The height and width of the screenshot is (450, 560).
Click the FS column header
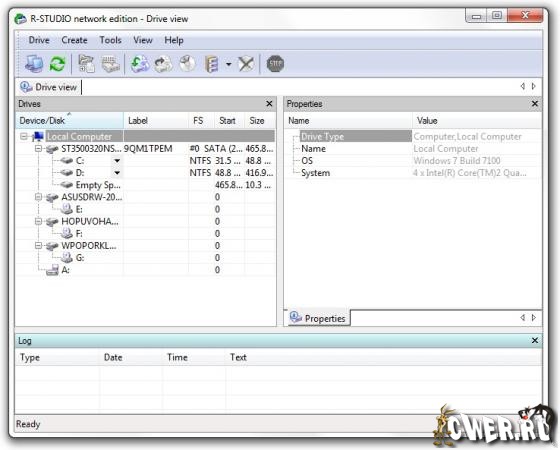tap(201, 121)
